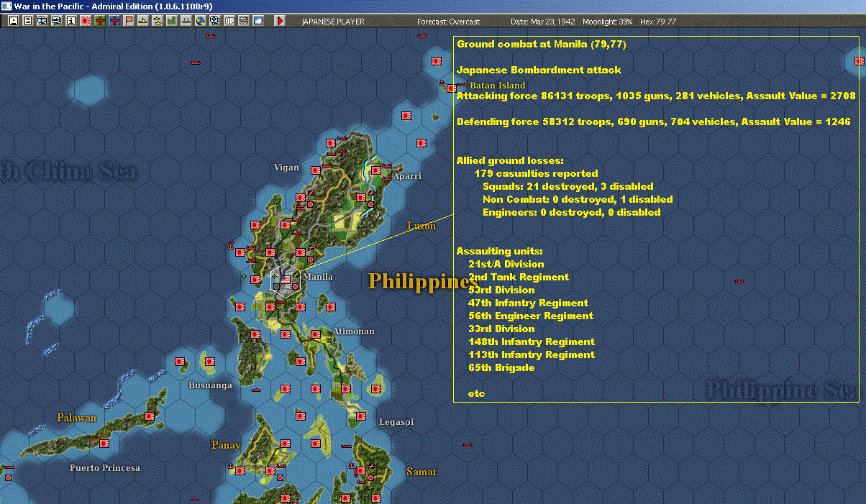Viewport: 866px width, 504px height.
Task: Click 'JAPANESE PLAYER' status text
Action: pos(333,22)
